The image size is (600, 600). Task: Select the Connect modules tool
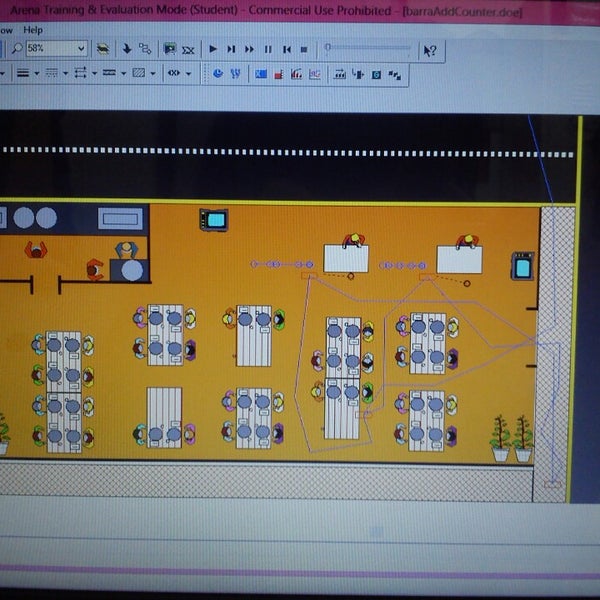(145, 49)
